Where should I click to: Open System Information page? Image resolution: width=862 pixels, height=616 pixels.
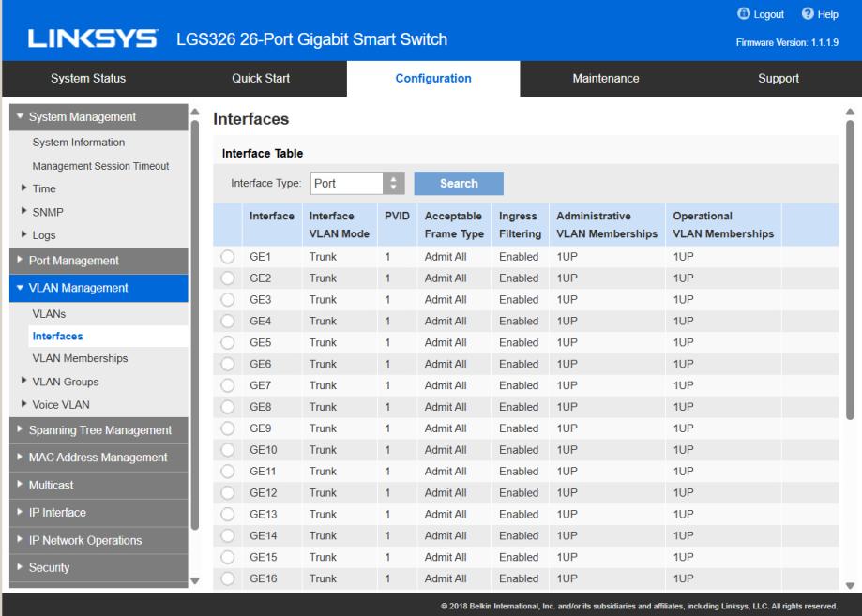(79, 143)
